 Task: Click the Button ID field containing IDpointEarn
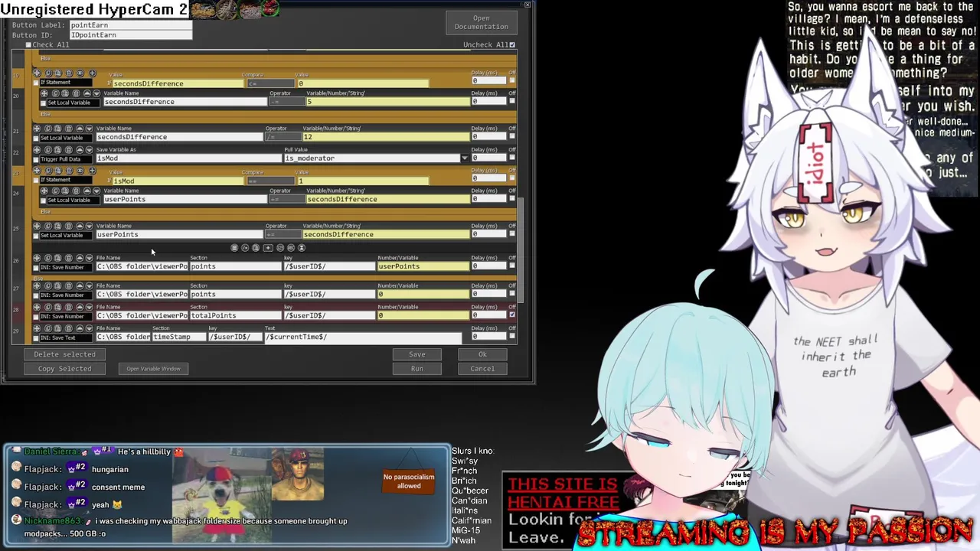click(130, 35)
